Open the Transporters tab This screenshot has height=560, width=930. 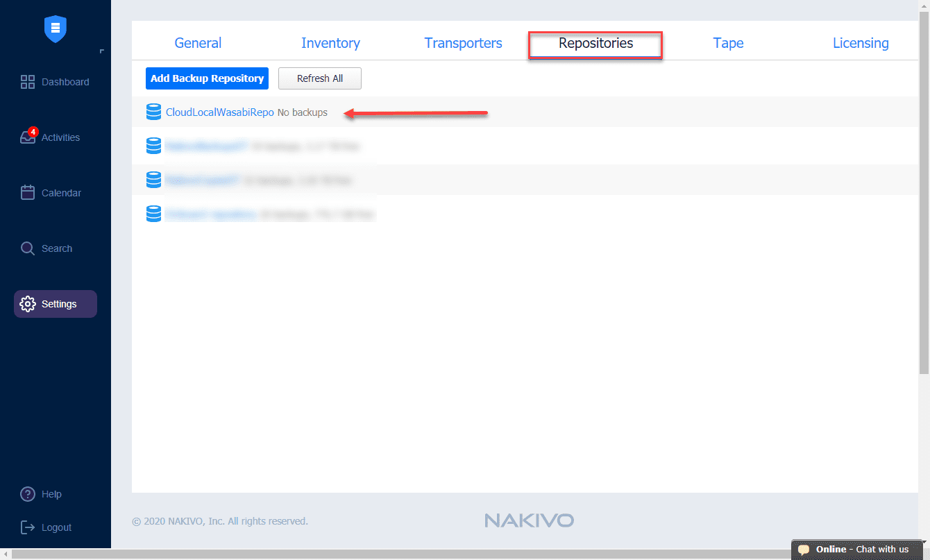tap(463, 43)
